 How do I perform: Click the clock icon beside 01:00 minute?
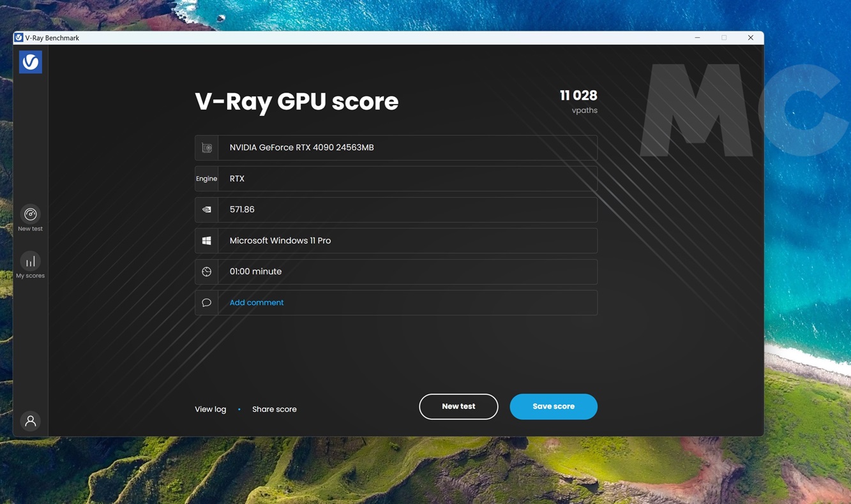tap(206, 272)
